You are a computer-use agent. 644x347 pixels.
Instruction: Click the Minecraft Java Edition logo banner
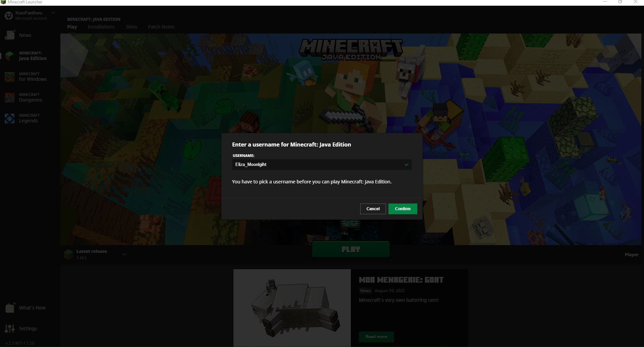pos(351,50)
